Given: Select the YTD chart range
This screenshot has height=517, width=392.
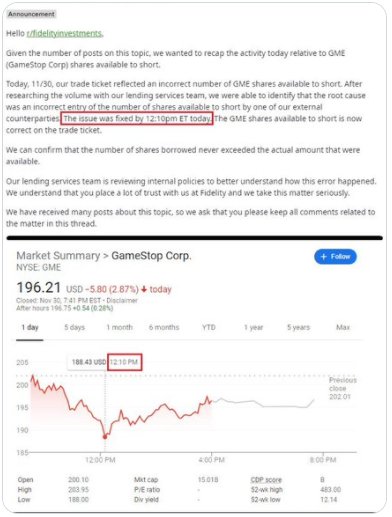Looking at the screenshot, I should (x=209, y=327).
